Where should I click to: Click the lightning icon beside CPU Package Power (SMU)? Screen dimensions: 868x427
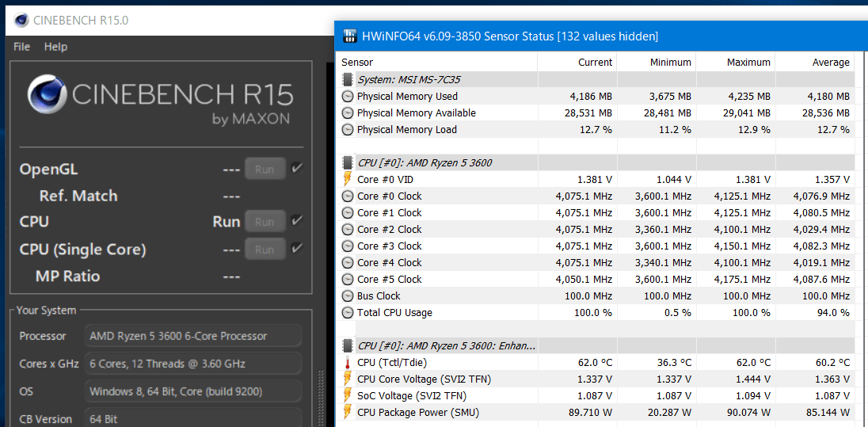348,412
